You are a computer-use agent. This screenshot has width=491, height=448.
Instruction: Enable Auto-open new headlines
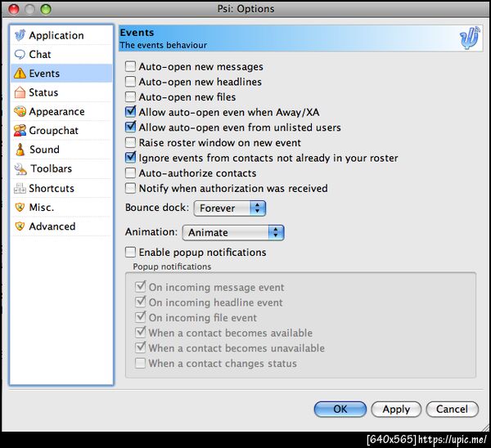[x=130, y=82]
